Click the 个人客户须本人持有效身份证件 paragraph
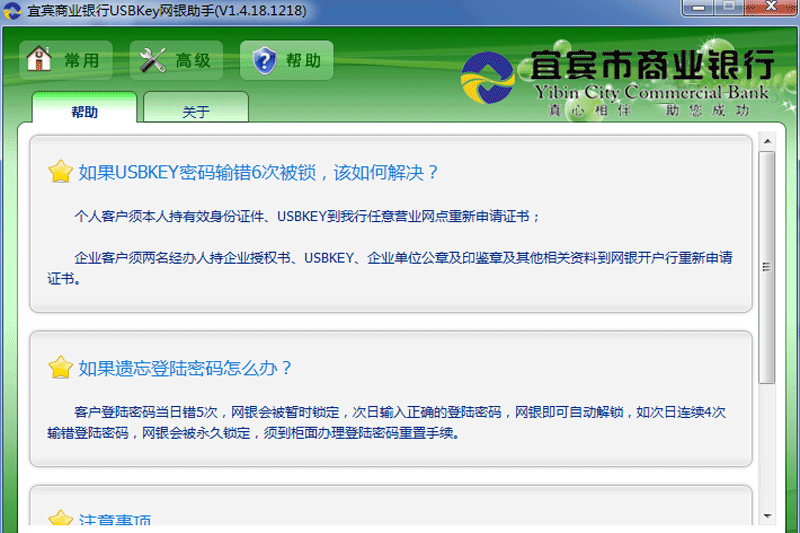The height and width of the screenshot is (533, 800). (x=307, y=216)
